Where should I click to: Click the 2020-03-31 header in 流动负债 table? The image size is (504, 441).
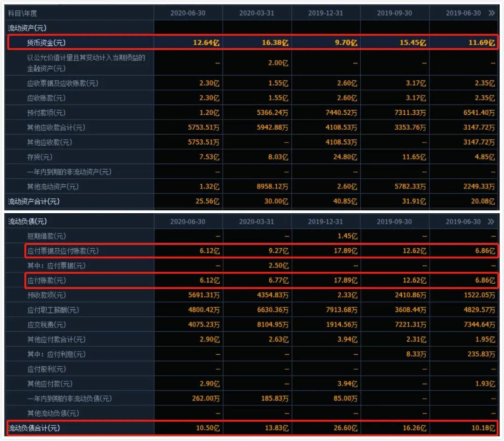257,222
